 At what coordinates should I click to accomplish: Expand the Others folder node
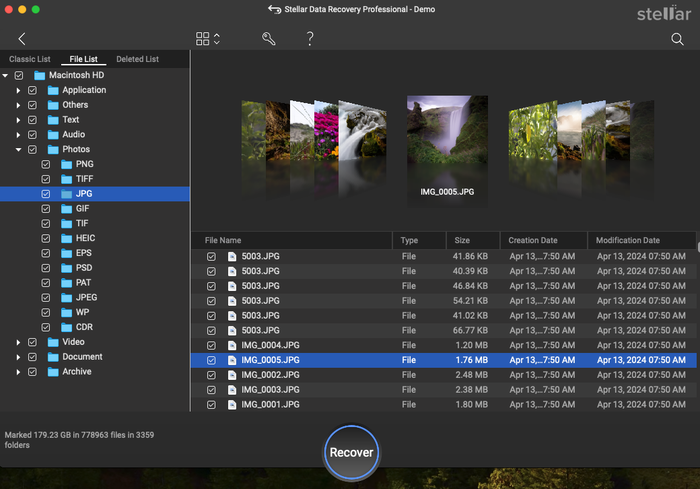(18, 105)
